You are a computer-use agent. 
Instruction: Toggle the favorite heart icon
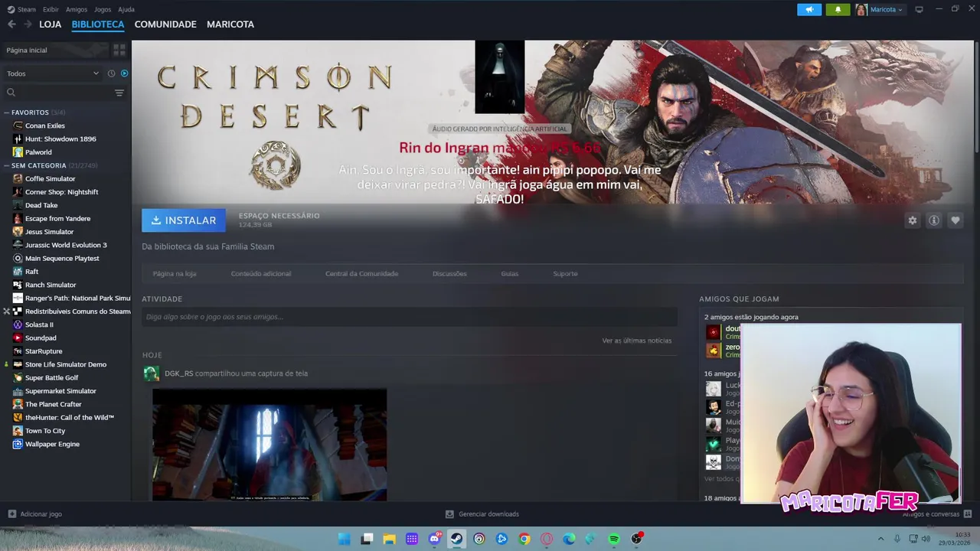point(955,220)
